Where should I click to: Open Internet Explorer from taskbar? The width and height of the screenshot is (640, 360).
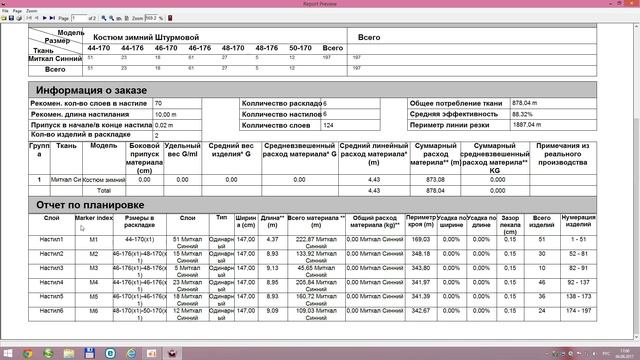tap(131, 353)
